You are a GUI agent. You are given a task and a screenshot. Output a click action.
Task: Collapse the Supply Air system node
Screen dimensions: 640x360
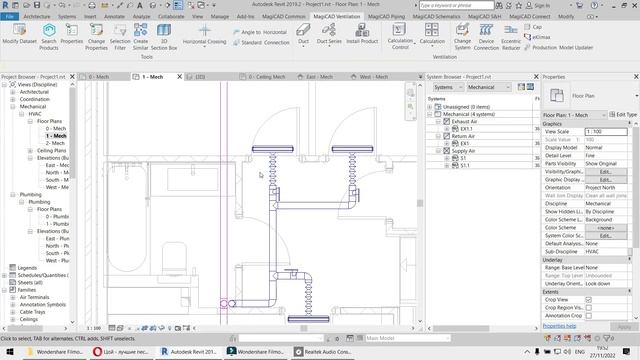[438, 151]
